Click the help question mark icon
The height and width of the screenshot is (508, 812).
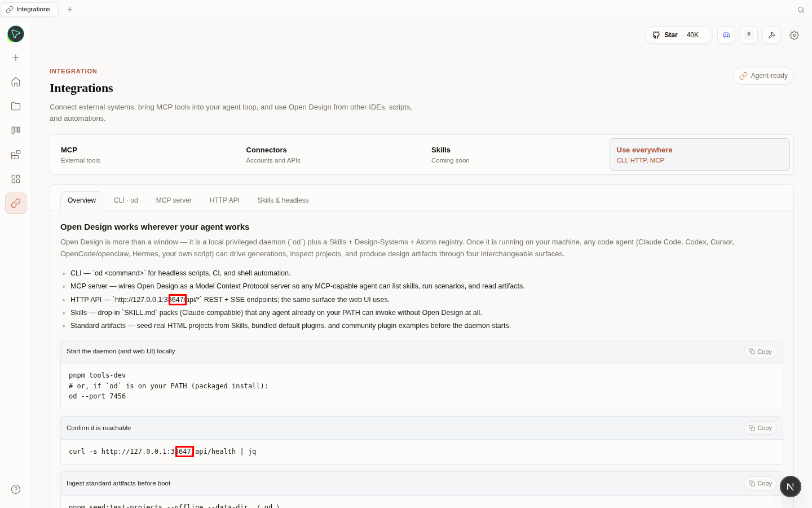(16, 489)
